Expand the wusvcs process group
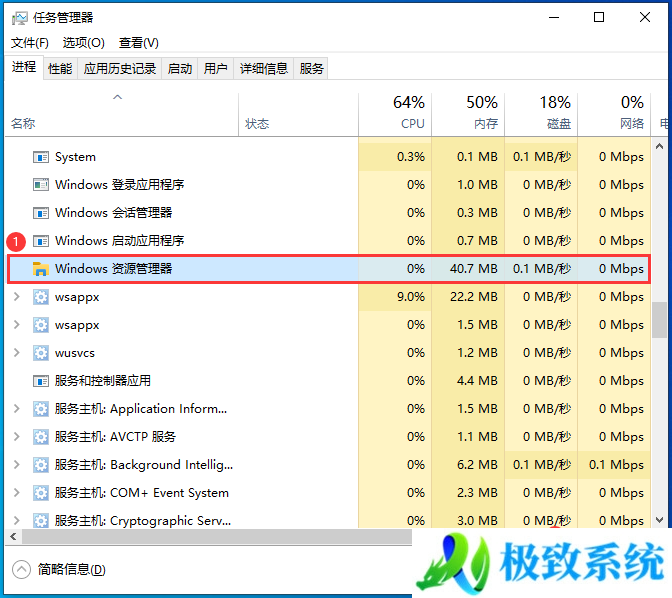The image size is (672, 598). (x=17, y=353)
